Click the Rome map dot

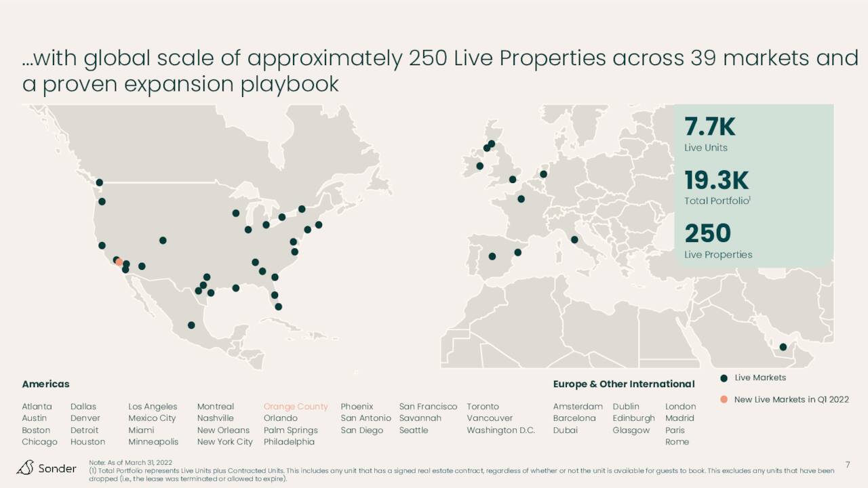point(574,239)
